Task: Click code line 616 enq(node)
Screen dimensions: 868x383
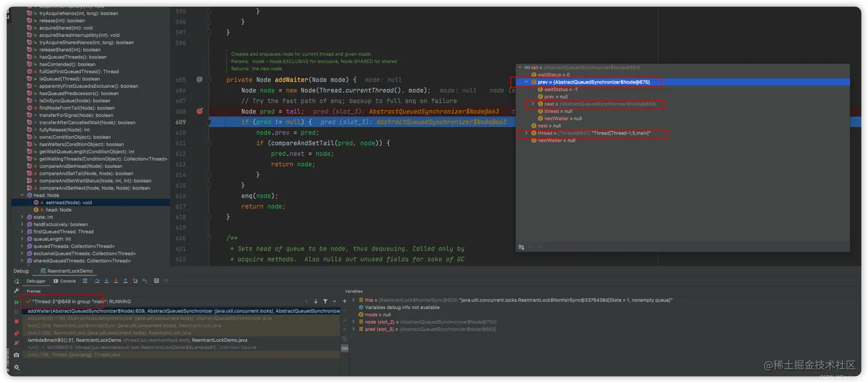Action: pos(259,196)
